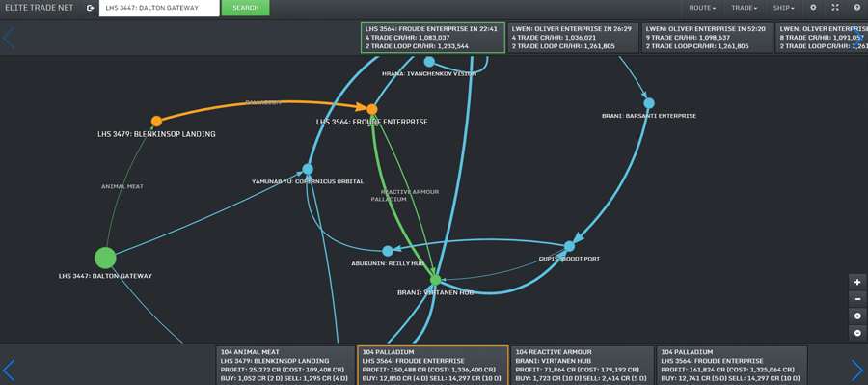Toggle fullscreen with the expand arrows icon
Image resolution: width=868 pixels, height=385 pixels.
[x=835, y=8]
